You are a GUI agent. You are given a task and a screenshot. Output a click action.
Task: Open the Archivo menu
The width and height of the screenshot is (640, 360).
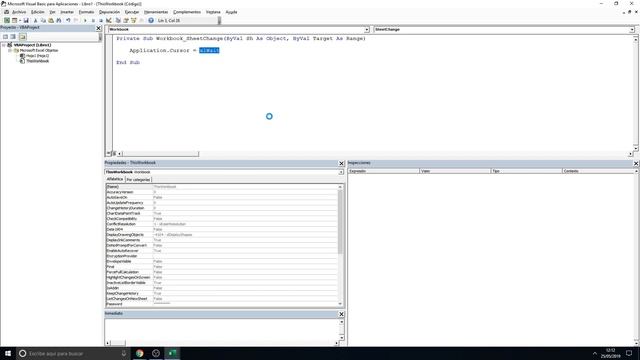pos(19,12)
